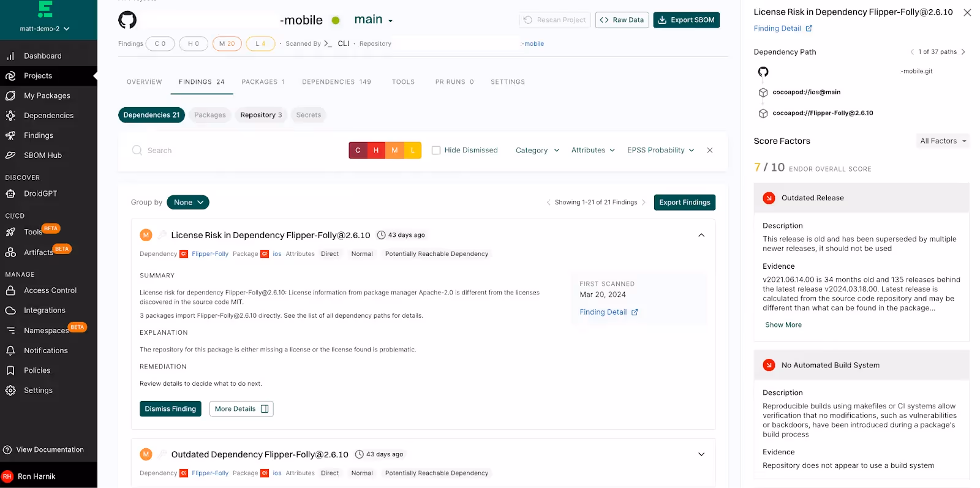980x488 pixels.
Task: Open the Access Control lock icon
Action: coord(10,290)
